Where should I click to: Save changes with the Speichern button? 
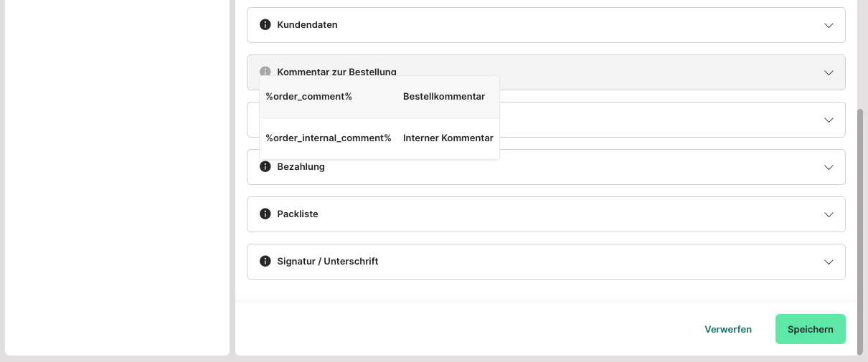click(x=810, y=329)
